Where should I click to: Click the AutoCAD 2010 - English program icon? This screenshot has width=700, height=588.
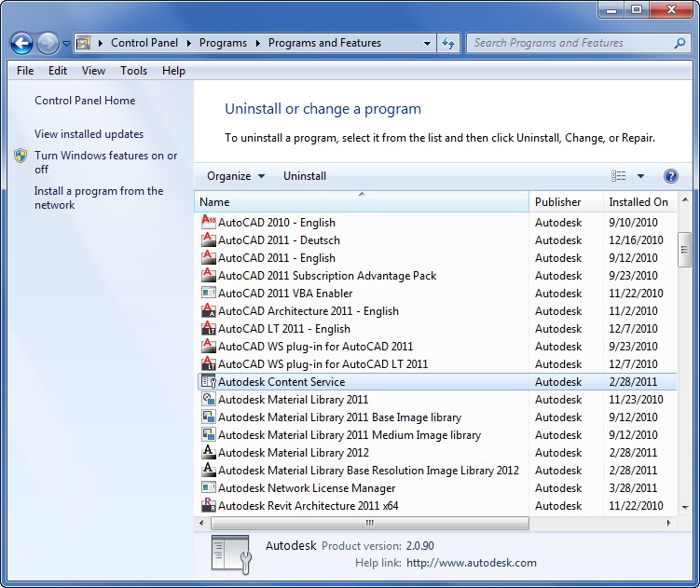coord(209,222)
